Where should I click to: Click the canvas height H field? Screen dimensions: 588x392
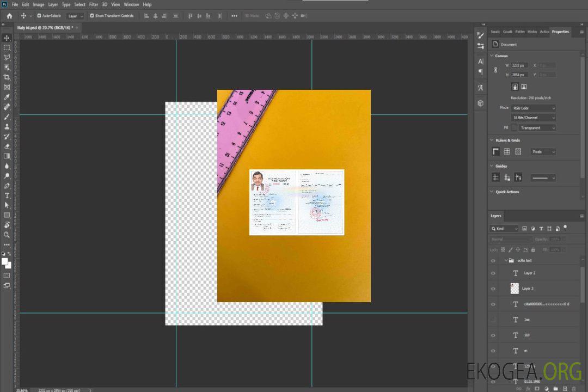pos(519,75)
